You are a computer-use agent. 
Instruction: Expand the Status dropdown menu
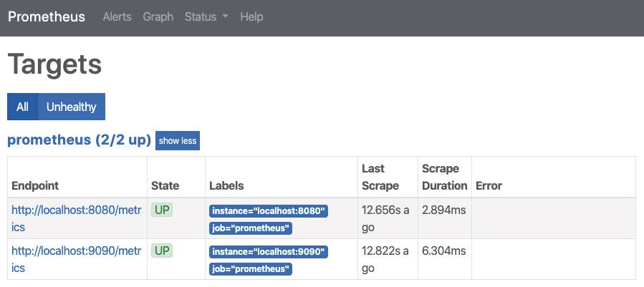tap(206, 17)
